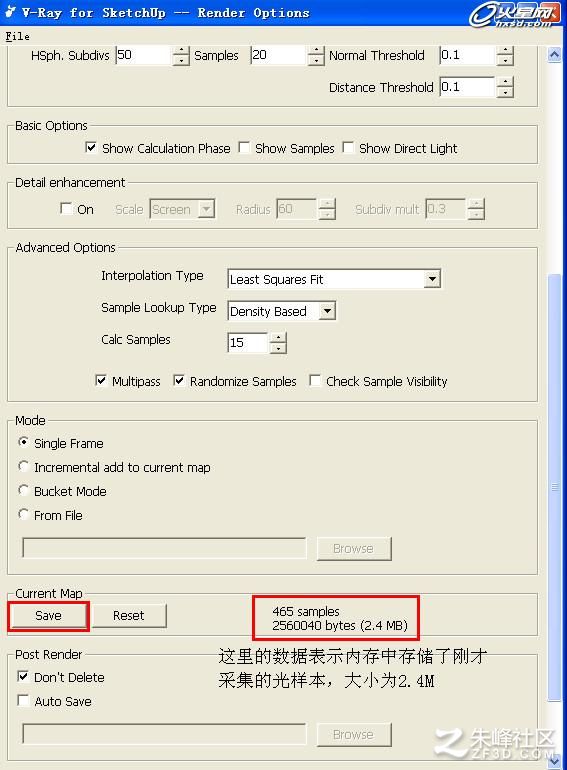Increase Normal Threshold spinner up arrow
The height and width of the screenshot is (770, 567).
pyautogui.click(x=505, y=51)
